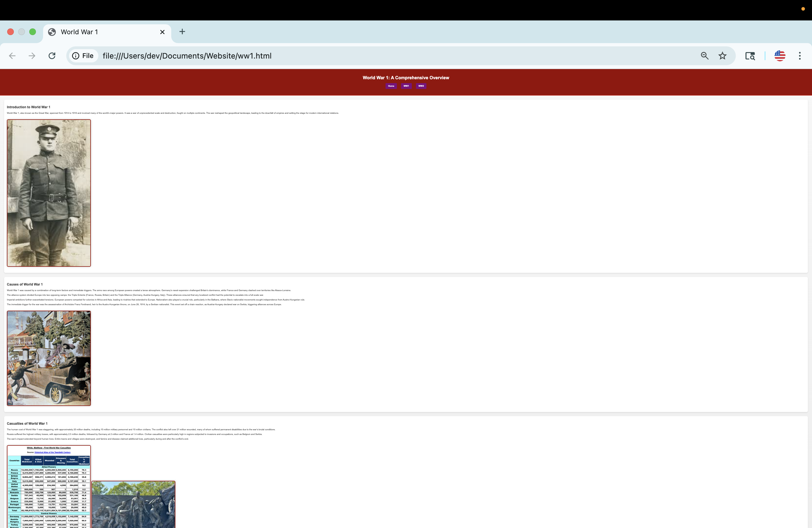Image resolution: width=812 pixels, height=528 pixels.
Task: Click the war memorial sculpture photo
Action: [x=133, y=505]
